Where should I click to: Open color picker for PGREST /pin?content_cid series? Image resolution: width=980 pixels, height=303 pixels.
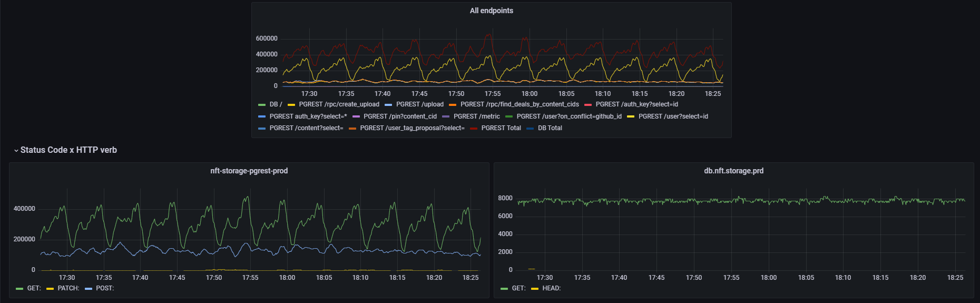tap(356, 116)
